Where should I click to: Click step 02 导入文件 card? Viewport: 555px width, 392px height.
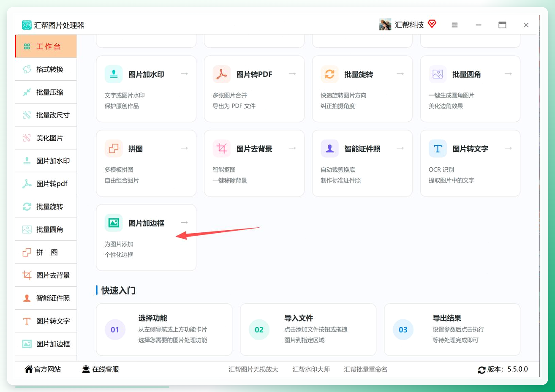[308, 329]
